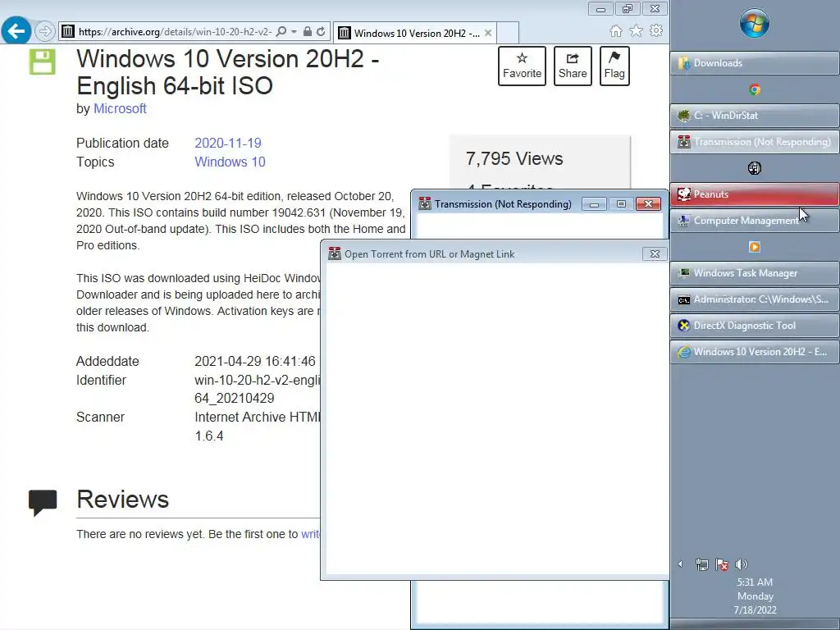Screen dimensions: 840x630
Task: Switch to the Peanuts taskbar button
Action: [x=755, y=194]
